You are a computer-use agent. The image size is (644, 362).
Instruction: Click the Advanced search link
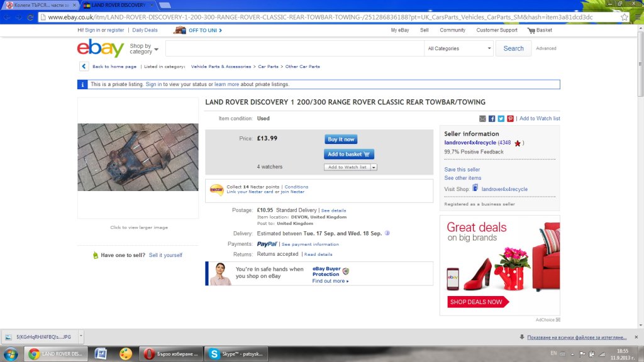[546, 48]
